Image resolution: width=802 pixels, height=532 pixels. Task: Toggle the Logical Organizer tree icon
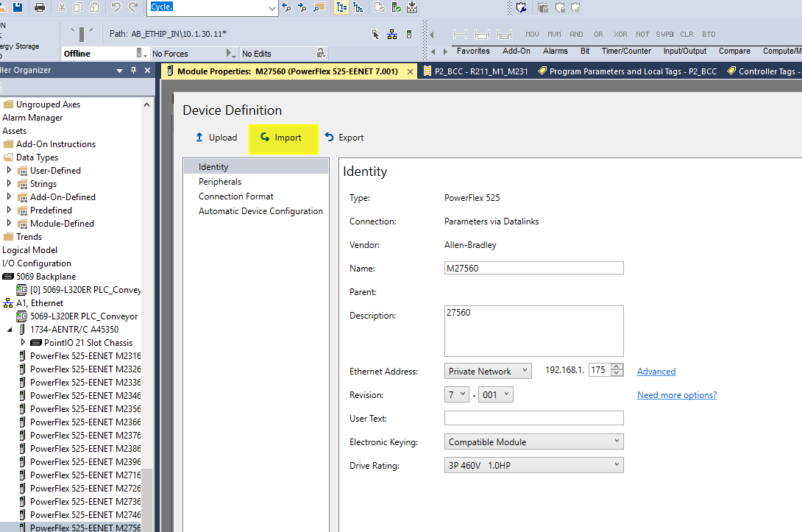click(x=358, y=7)
